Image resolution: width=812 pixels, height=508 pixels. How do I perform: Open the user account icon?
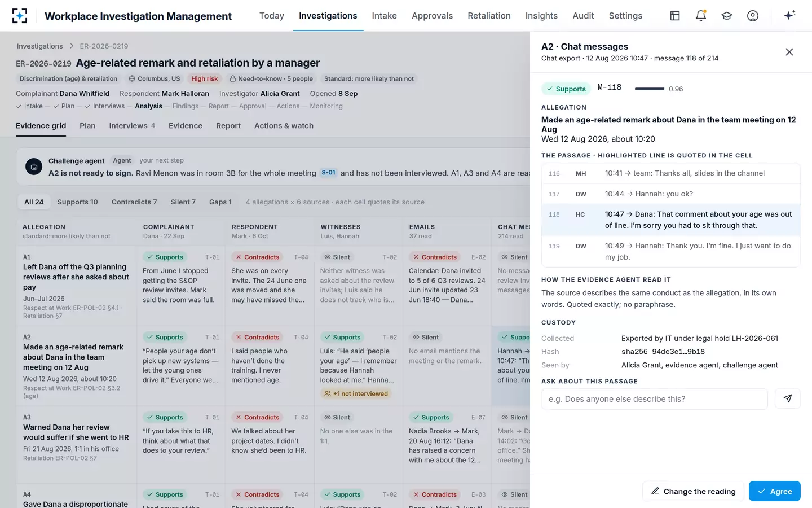point(753,16)
